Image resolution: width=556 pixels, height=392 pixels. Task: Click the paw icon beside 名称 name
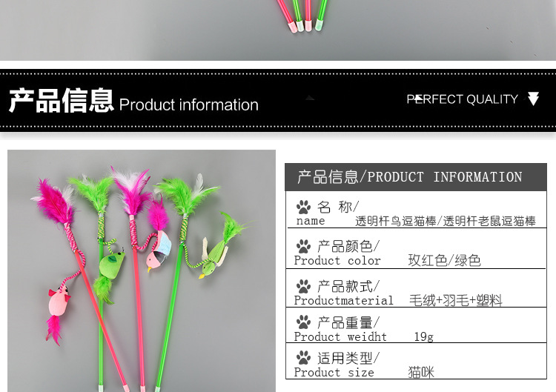coord(303,207)
